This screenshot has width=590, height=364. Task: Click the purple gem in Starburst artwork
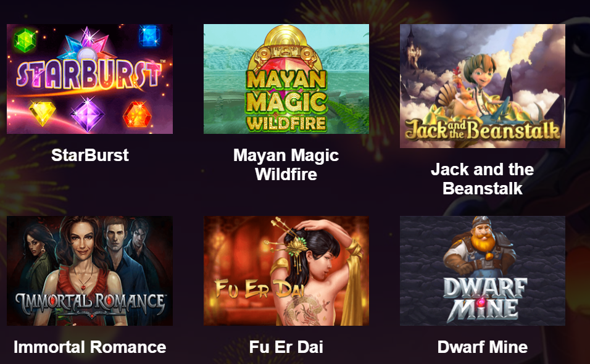click(88, 115)
